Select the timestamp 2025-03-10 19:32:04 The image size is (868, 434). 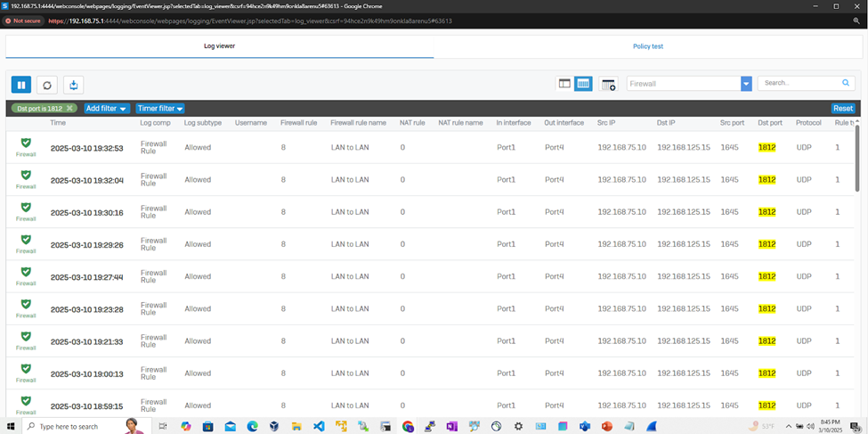point(87,180)
